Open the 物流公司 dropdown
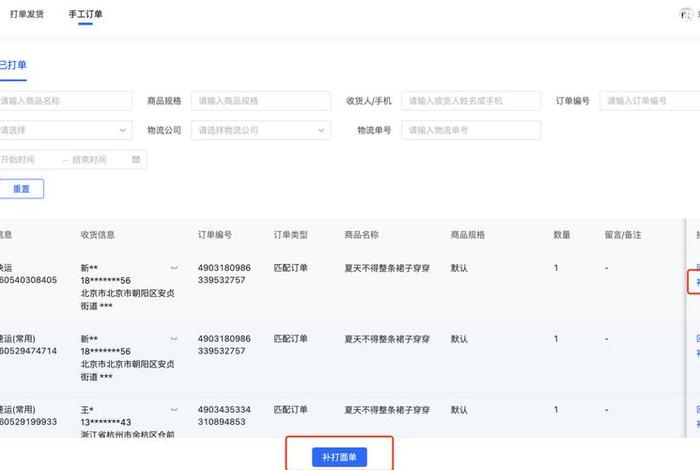This screenshot has width=700, height=470. tap(261, 130)
